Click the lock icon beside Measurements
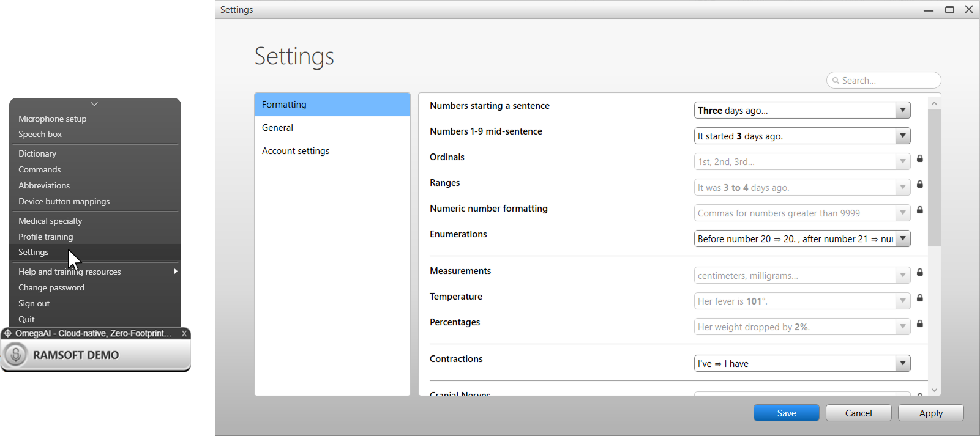The width and height of the screenshot is (980, 436). click(919, 272)
